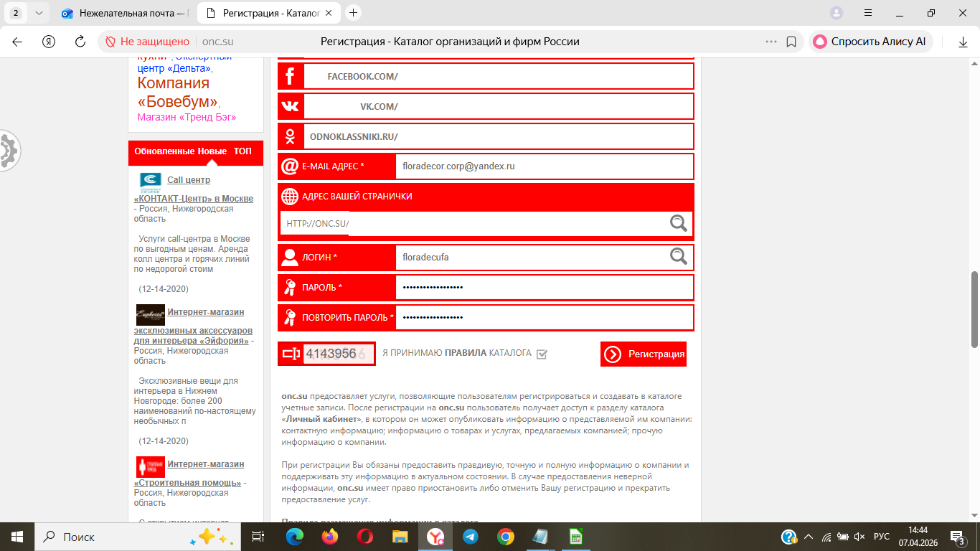Screen dimensions: 980x551
Task: Open the browser profile account icon
Action: 836,13
